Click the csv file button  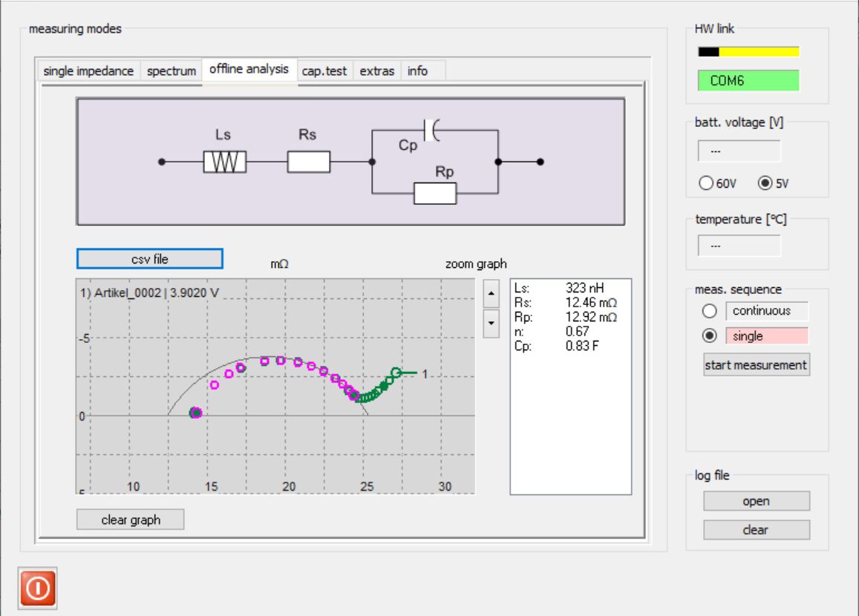click(x=149, y=259)
